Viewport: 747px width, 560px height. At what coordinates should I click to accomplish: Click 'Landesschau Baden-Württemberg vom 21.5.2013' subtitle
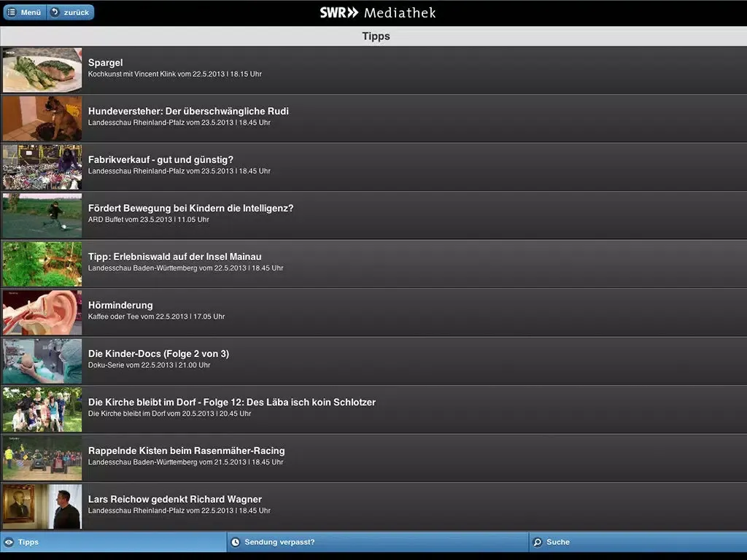[x=186, y=462]
